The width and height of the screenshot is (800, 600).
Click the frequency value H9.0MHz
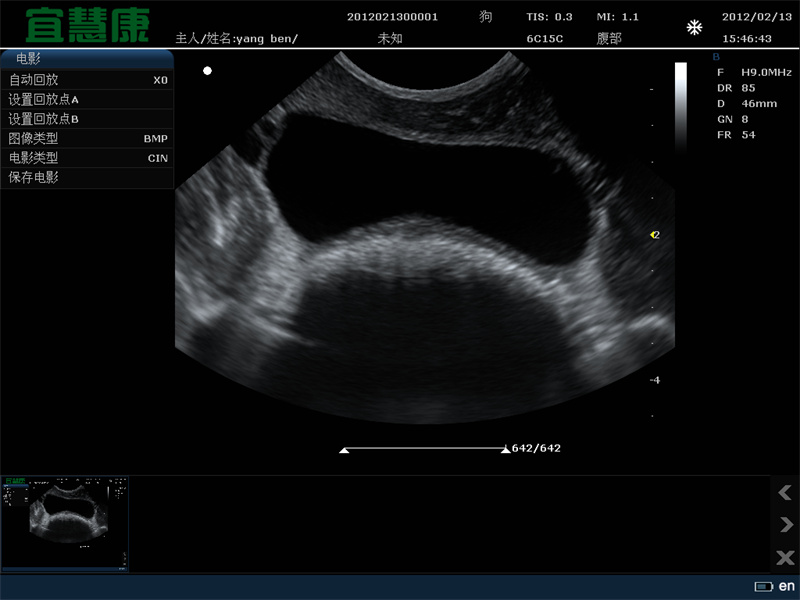point(766,72)
